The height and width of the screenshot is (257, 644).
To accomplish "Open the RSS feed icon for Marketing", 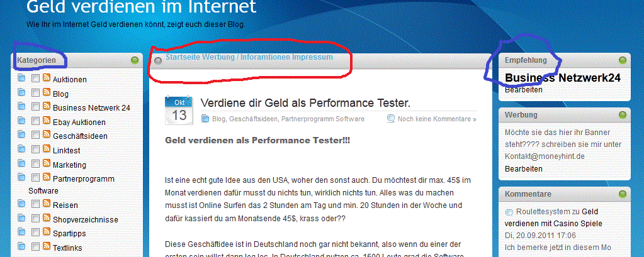I will [x=47, y=163].
